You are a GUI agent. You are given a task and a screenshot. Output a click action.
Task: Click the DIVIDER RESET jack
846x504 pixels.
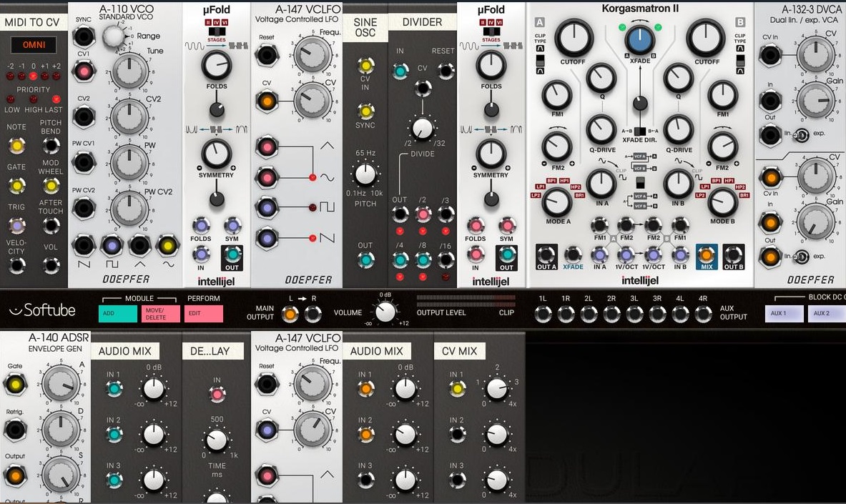coord(446,70)
